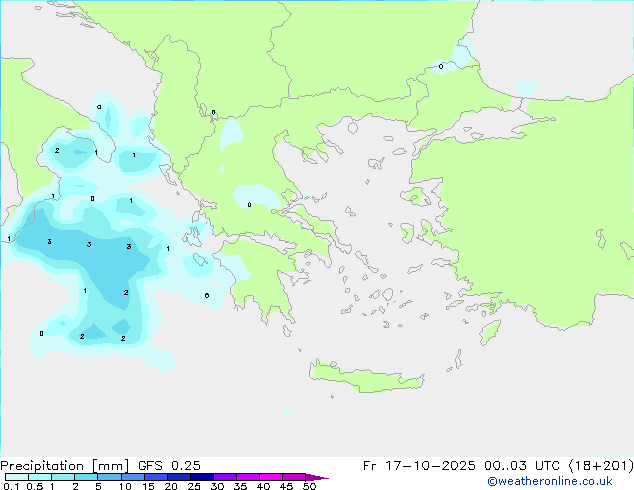Pick legend swatch between 15 and 20

pos(155,477)
